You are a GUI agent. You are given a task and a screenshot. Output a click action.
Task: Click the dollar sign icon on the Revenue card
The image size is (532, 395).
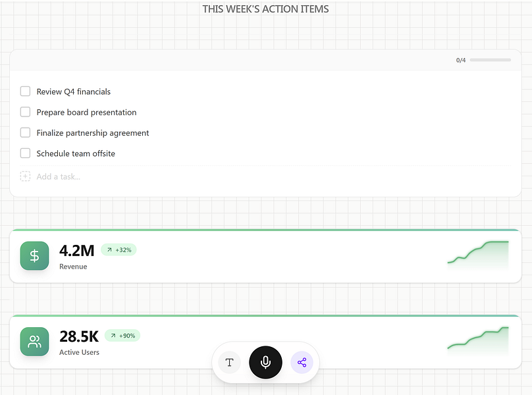pos(34,255)
